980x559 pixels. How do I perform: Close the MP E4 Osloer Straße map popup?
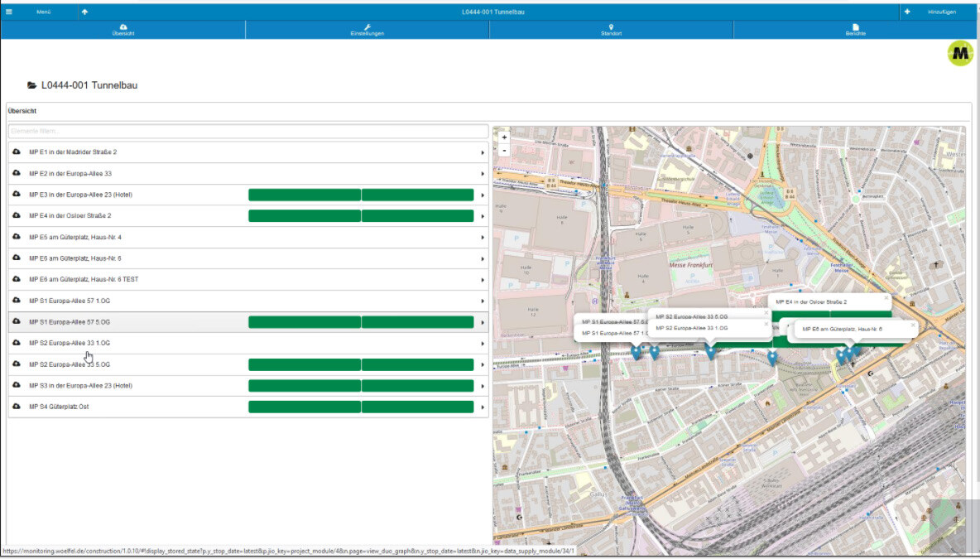(x=886, y=297)
